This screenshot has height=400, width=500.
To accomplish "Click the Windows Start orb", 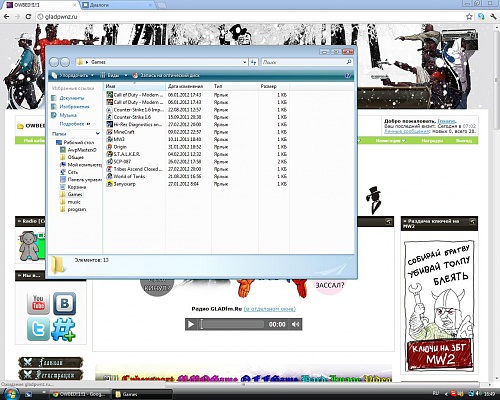I will pyautogui.click(x=11, y=394).
